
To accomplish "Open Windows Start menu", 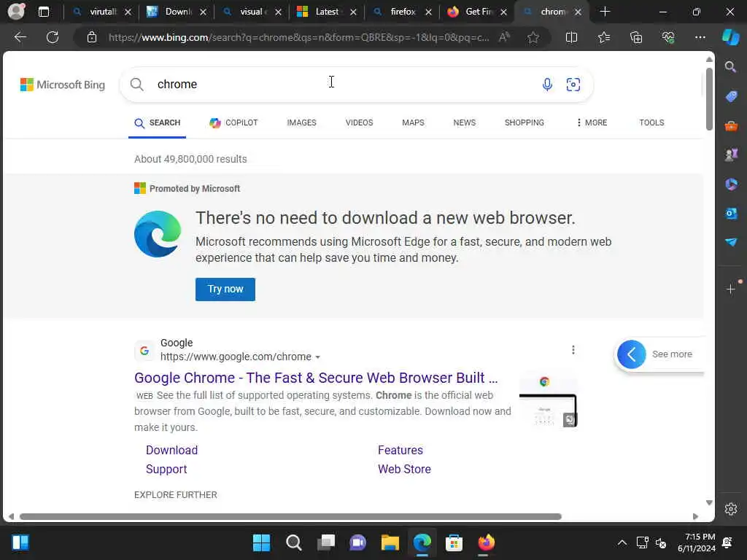I will [x=261, y=542].
